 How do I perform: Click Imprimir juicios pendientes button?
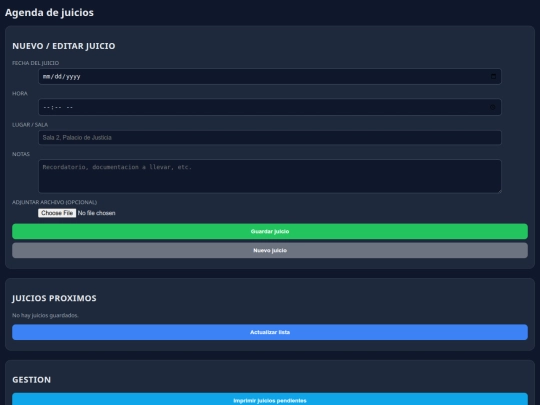(270, 399)
